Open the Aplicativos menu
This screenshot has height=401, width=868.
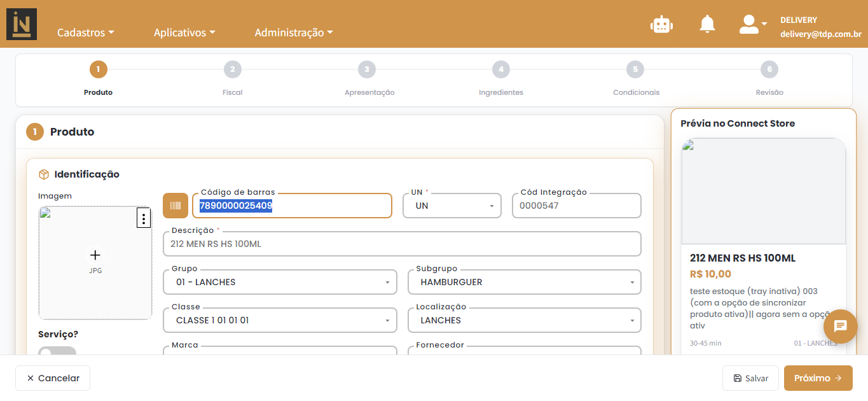(x=184, y=32)
